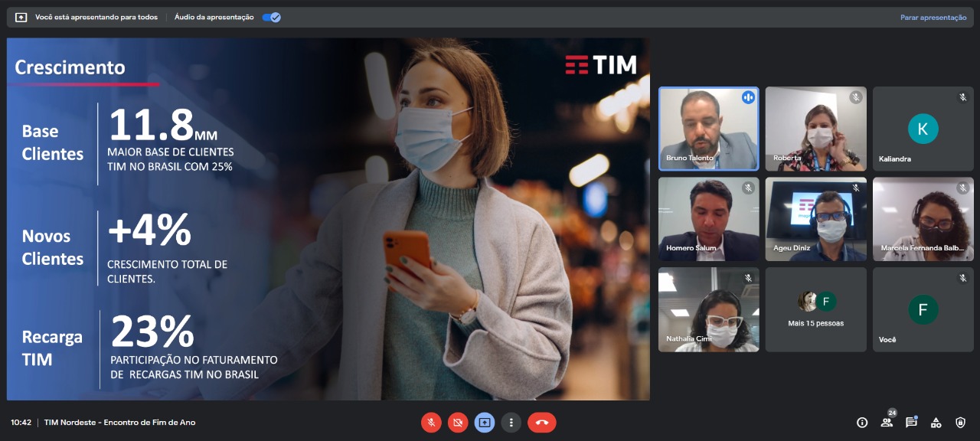Click Parar apresentação to stop presenting
The height and width of the screenshot is (441, 980).
pos(933,18)
